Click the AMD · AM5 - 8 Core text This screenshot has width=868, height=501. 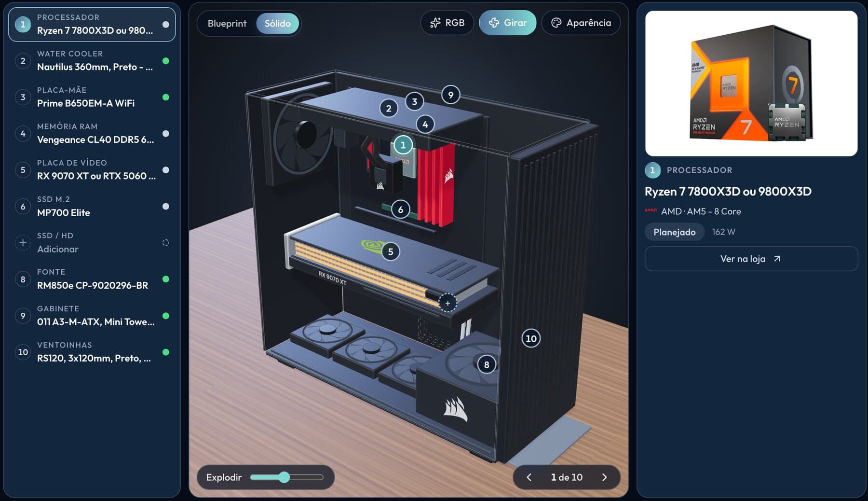tap(701, 211)
